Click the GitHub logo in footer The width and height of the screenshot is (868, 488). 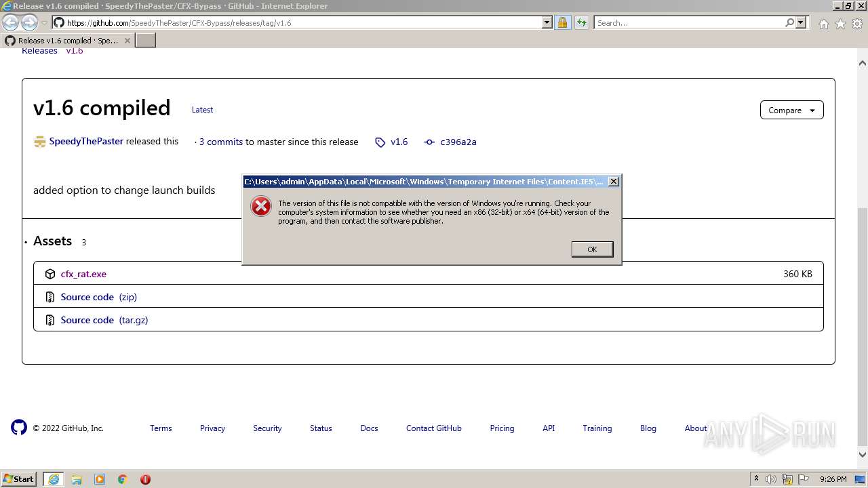click(x=19, y=427)
